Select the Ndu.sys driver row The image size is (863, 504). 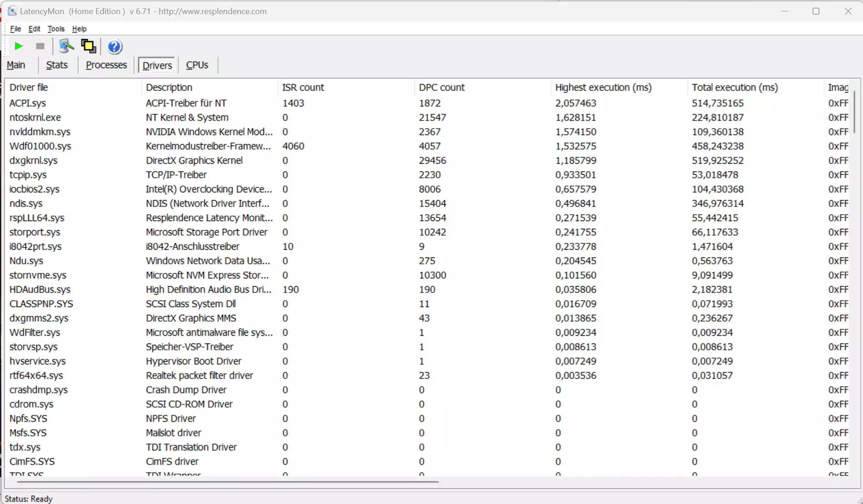click(x=428, y=261)
